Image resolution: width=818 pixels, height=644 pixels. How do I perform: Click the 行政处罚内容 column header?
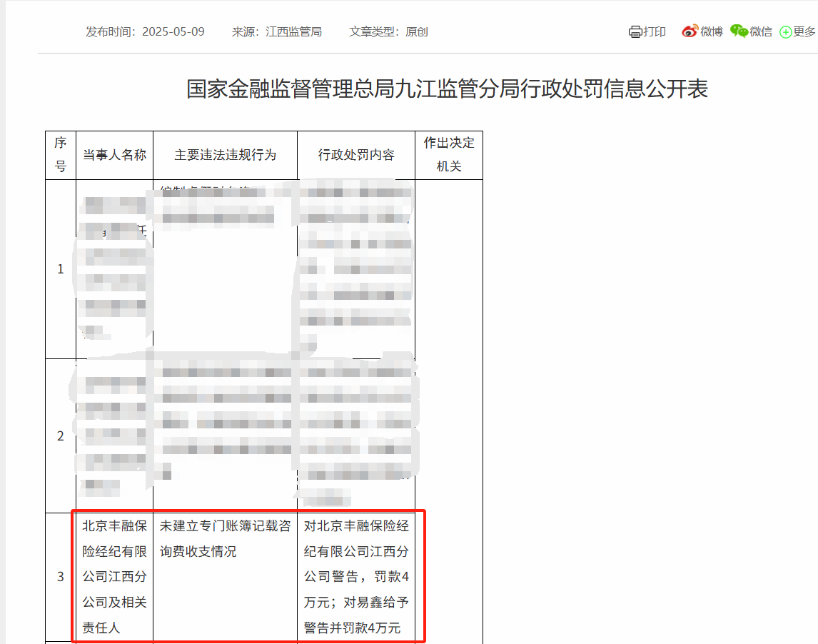(356, 155)
